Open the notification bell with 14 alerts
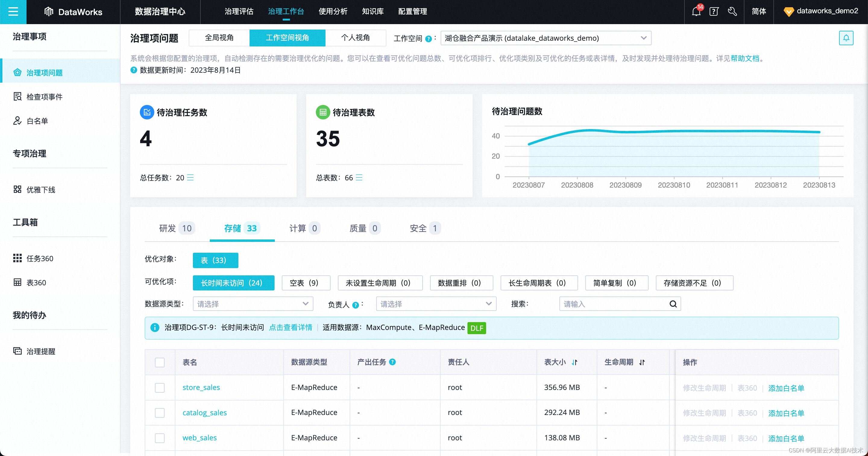Image resolution: width=868 pixels, height=456 pixels. pyautogui.click(x=696, y=12)
